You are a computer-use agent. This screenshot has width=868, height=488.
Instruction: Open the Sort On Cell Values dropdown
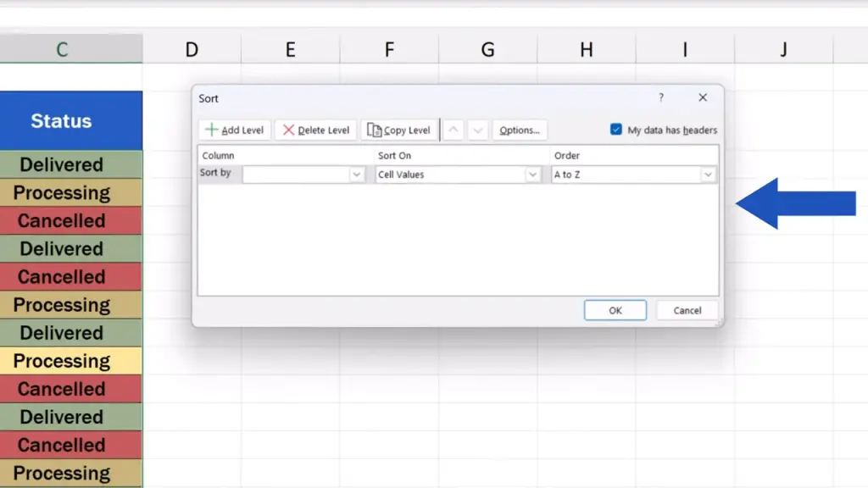pyautogui.click(x=532, y=175)
